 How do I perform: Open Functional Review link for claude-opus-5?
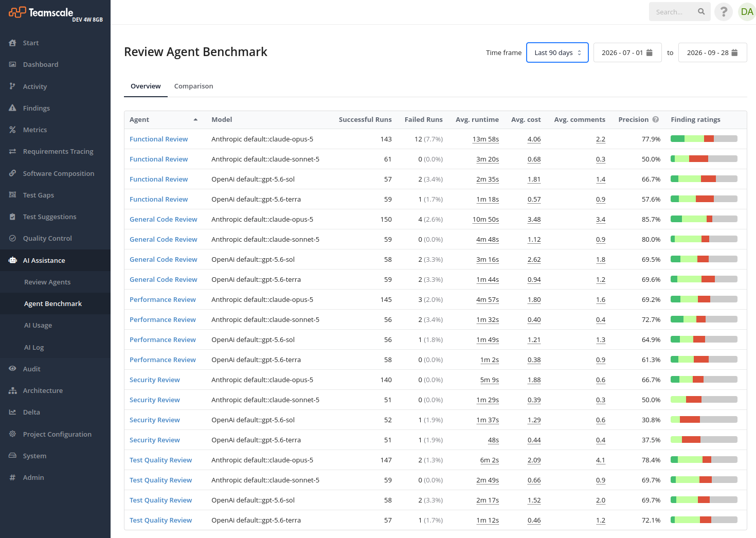point(158,139)
